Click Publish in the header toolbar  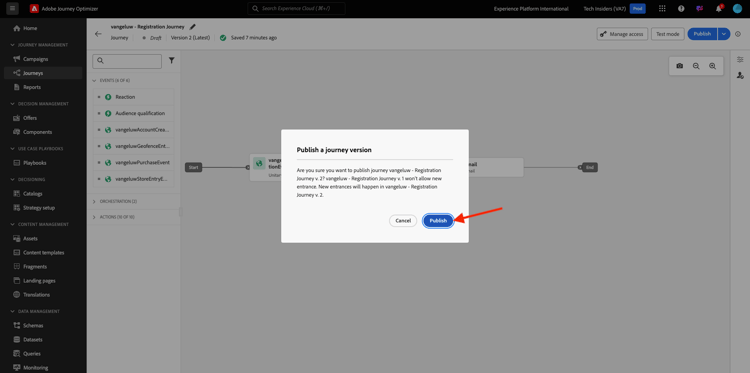(702, 34)
